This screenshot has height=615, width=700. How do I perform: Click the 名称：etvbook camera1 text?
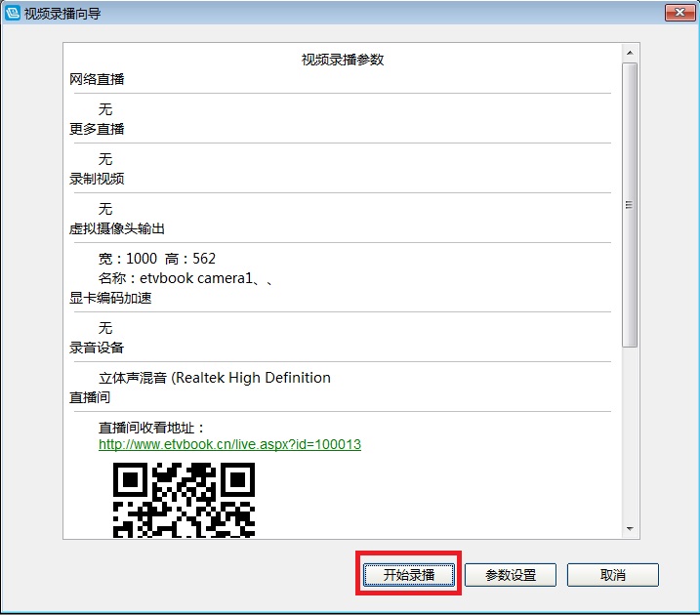coord(185,278)
